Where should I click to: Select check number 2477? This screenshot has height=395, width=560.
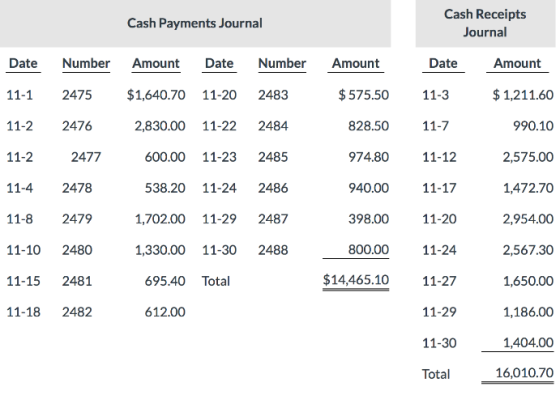[86, 157]
